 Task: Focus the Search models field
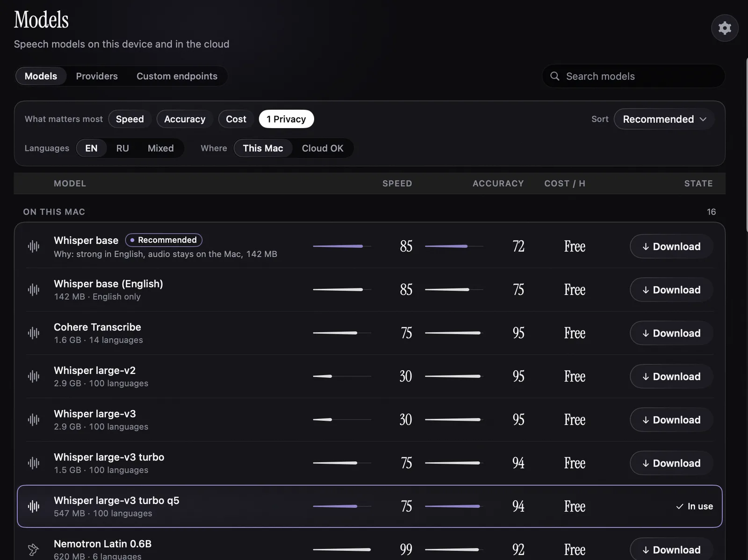633,76
